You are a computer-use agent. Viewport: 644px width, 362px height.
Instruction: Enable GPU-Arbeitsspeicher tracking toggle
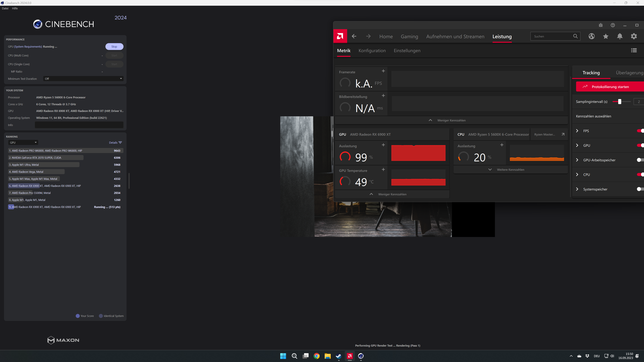tap(640, 160)
